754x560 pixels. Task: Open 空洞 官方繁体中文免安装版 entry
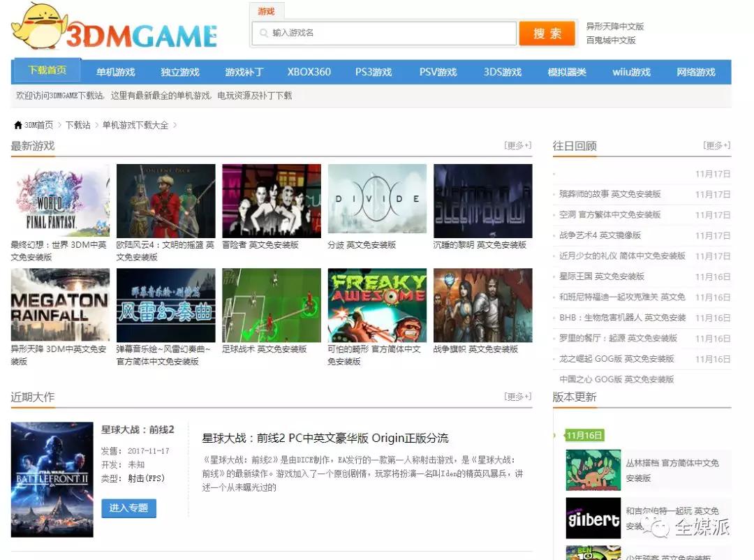(609, 214)
